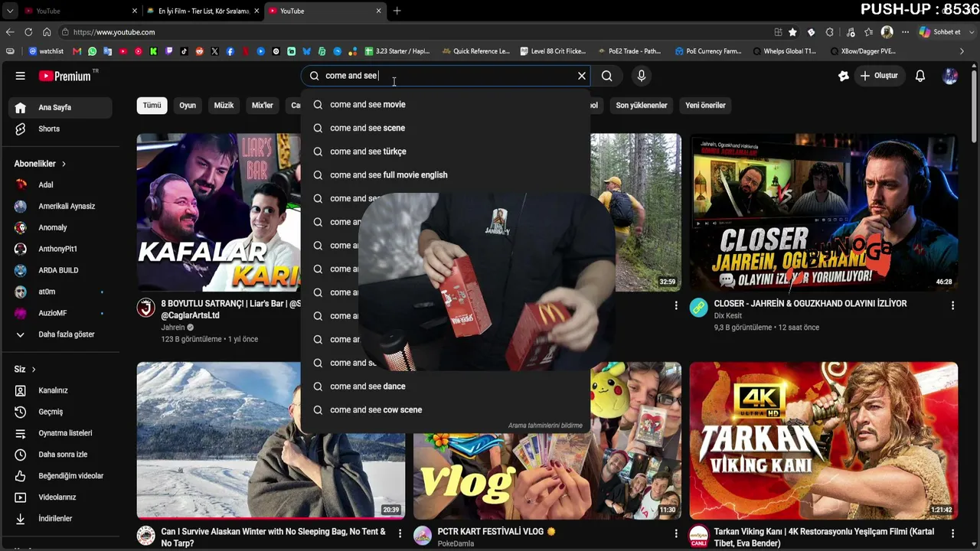Open the YouTube guide hamburger menu
Image resolution: width=980 pixels, height=551 pixels.
[21, 76]
